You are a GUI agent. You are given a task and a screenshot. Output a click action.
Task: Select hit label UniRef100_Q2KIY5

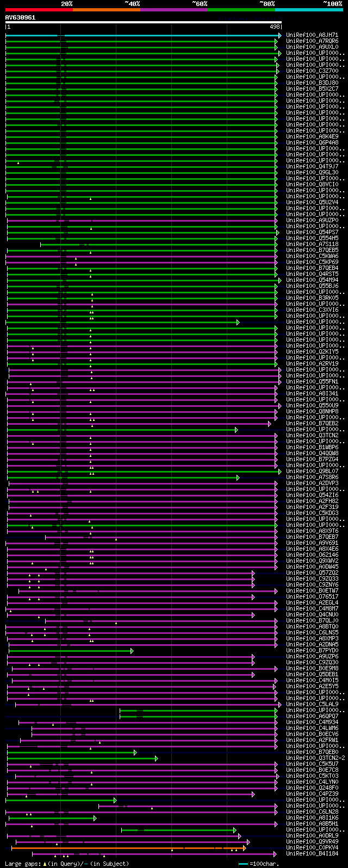tap(312, 352)
